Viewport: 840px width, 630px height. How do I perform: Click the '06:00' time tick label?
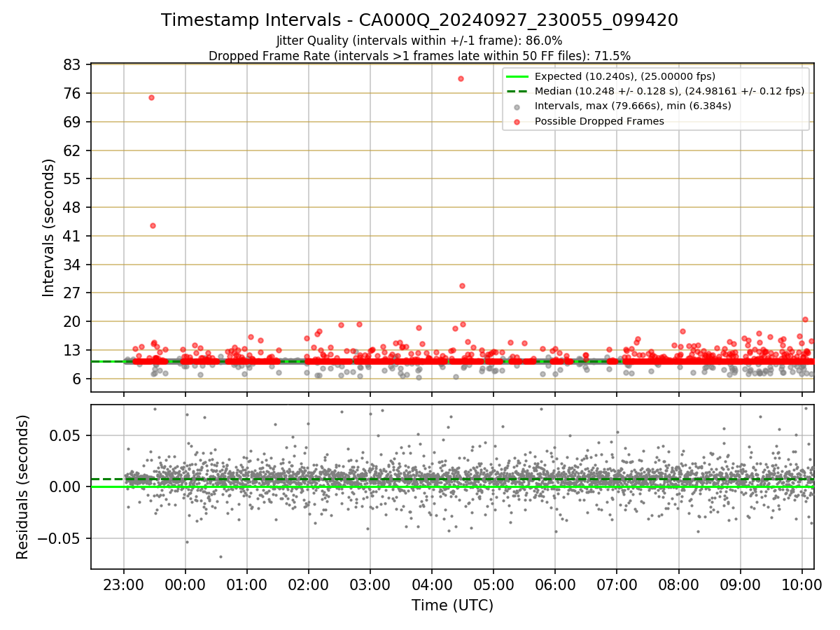555,584
